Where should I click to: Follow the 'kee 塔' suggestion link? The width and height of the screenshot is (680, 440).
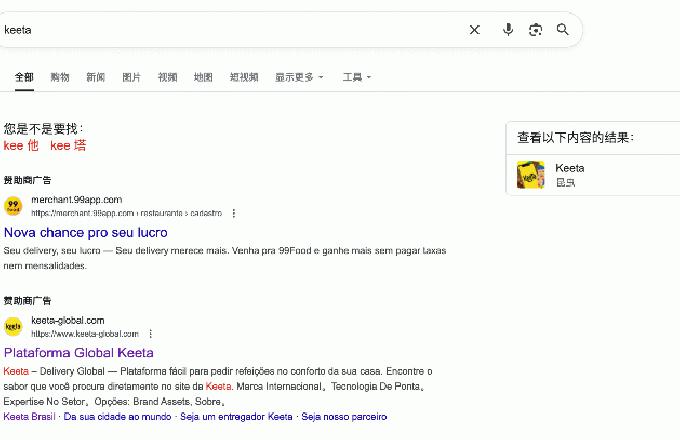[x=68, y=146]
